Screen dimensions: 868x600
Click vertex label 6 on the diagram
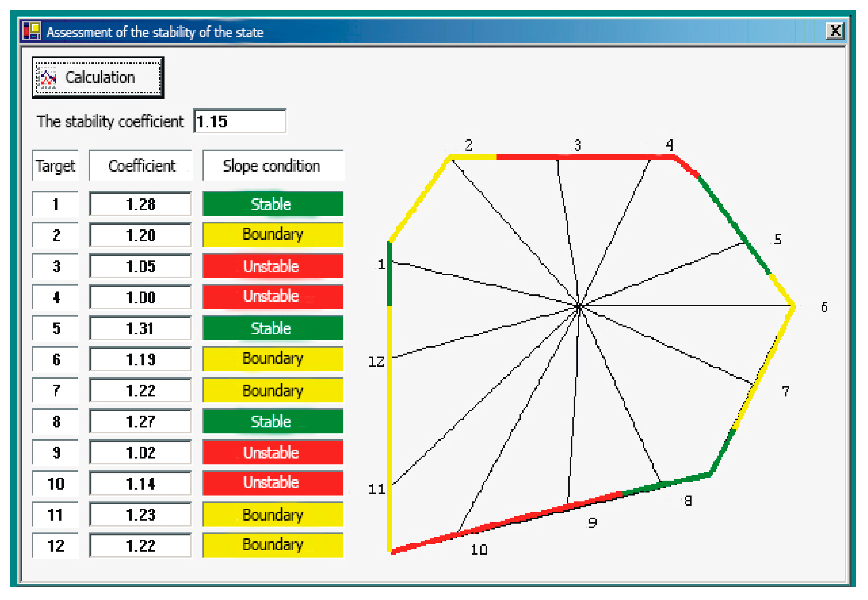click(x=824, y=307)
